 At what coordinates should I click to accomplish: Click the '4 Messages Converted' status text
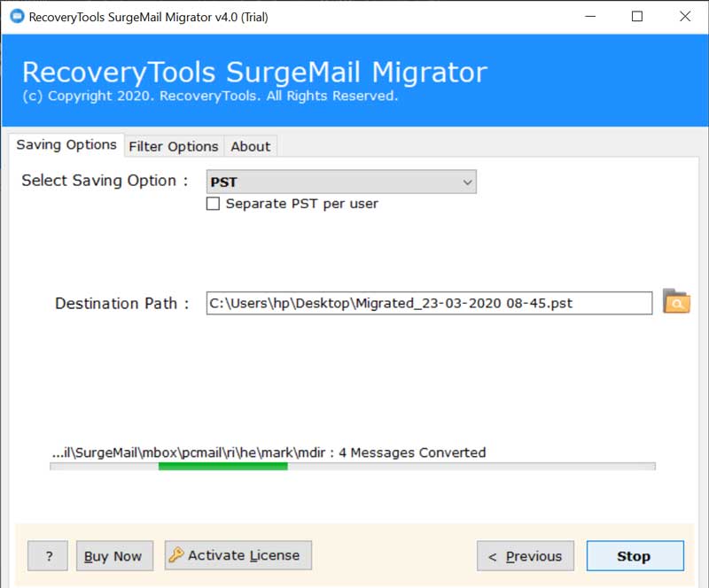click(412, 453)
